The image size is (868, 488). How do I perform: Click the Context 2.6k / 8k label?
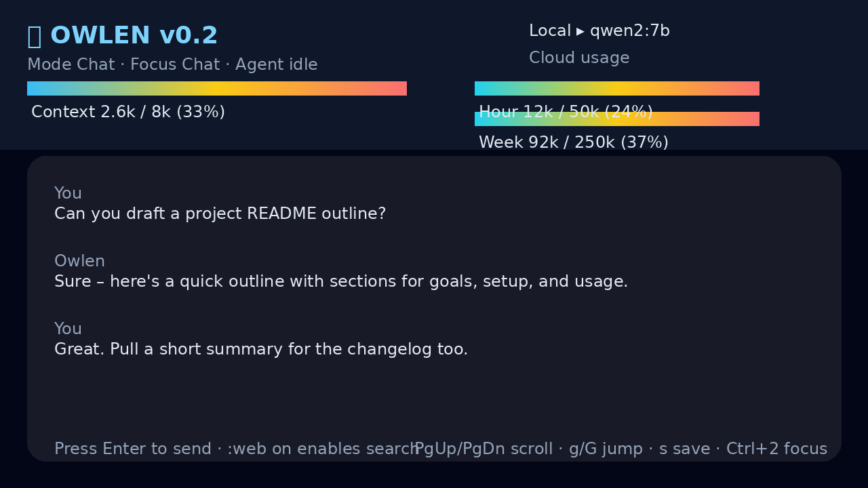[x=128, y=113]
